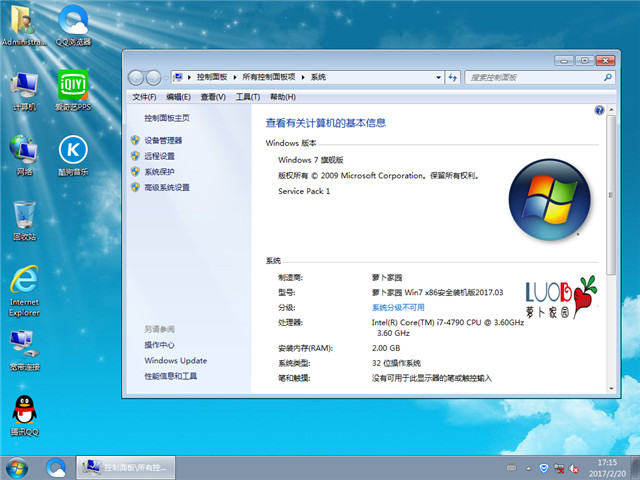Click the blue security shield tray icon
The height and width of the screenshot is (480, 640).
point(543,468)
